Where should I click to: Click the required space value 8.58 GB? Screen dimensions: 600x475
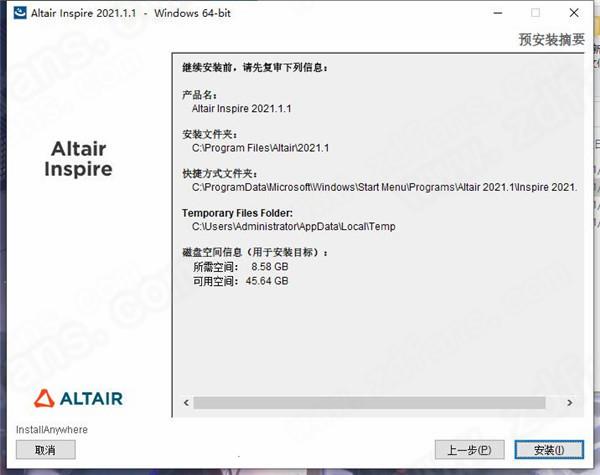[270, 267]
